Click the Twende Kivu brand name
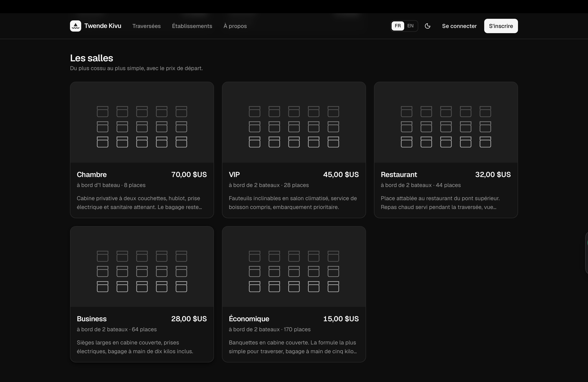Image resolution: width=588 pixels, height=382 pixels. point(103,26)
